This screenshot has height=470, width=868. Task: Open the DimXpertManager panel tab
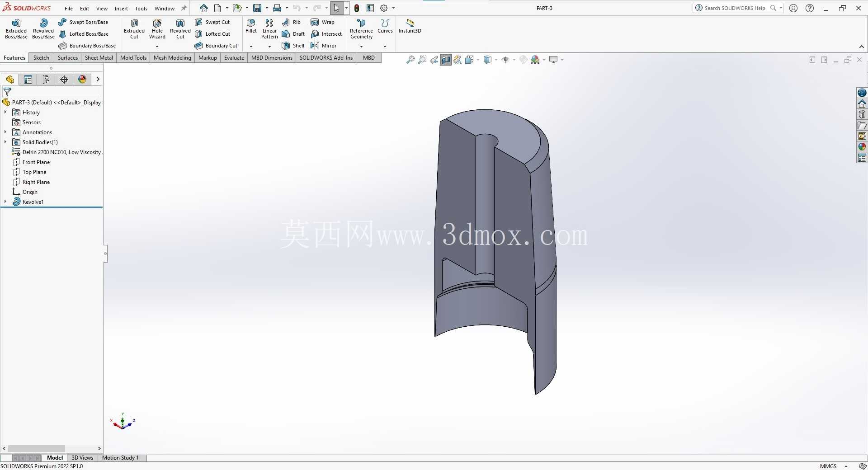(x=64, y=80)
